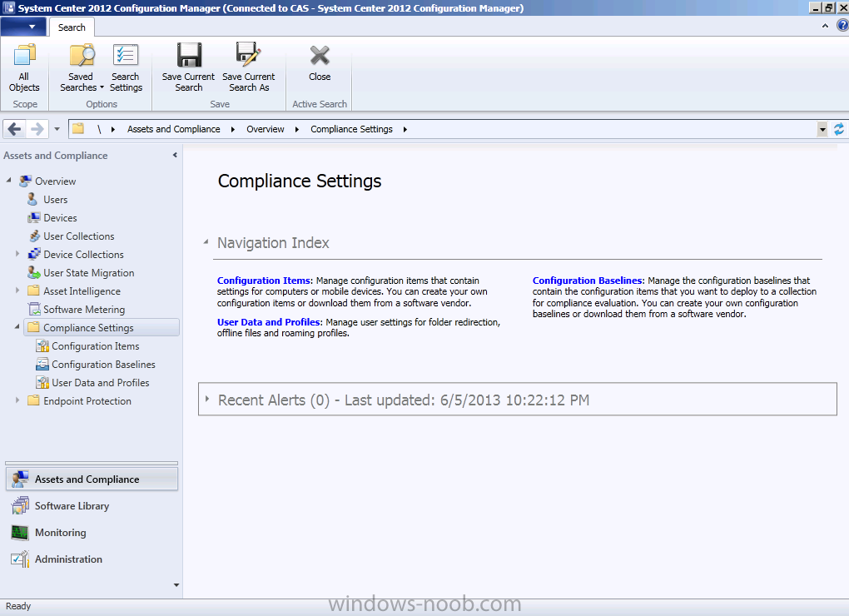Collapse the Overview tree node
Screen dimensions: 849x616
pyautogui.click(x=8, y=181)
